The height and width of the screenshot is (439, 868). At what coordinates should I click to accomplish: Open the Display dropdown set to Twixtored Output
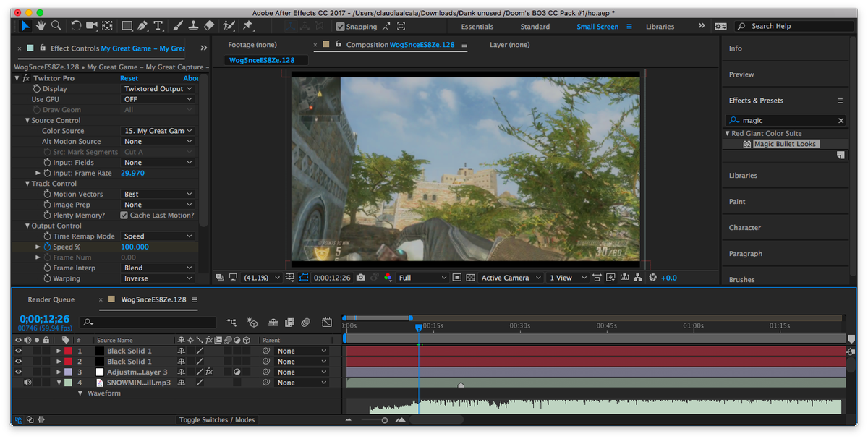[158, 89]
